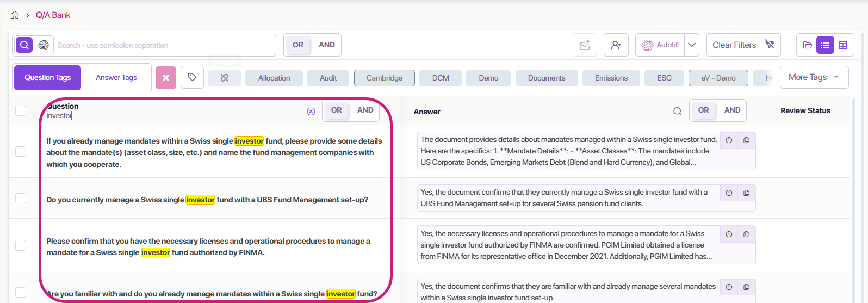This screenshot has height=303, width=868.
Task: Expand the Autofill dropdown arrow
Action: pyautogui.click(x=692, y=45)
